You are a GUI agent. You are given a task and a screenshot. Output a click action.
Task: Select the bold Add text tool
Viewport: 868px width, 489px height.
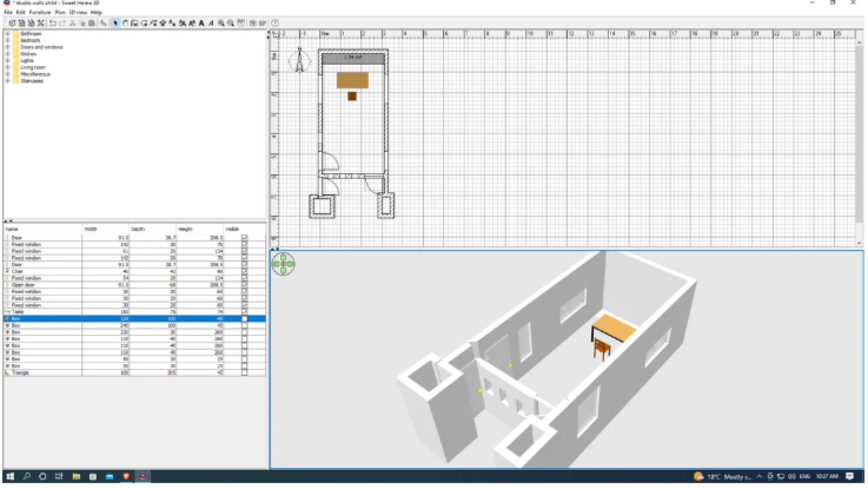(x=201, y=24)
